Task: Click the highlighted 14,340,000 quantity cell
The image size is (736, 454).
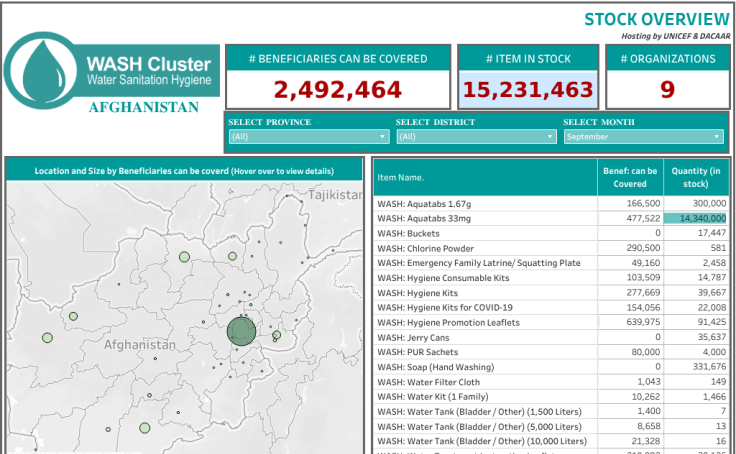Action: click(x=696, y=218)
